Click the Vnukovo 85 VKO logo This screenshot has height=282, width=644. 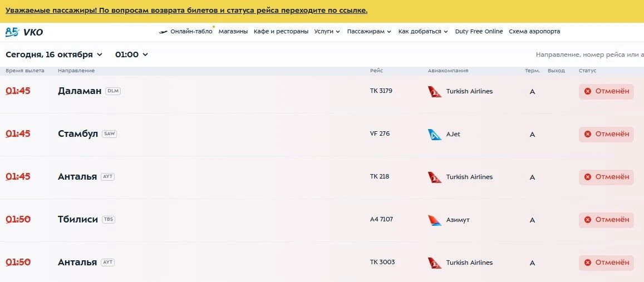click(24, 32)
